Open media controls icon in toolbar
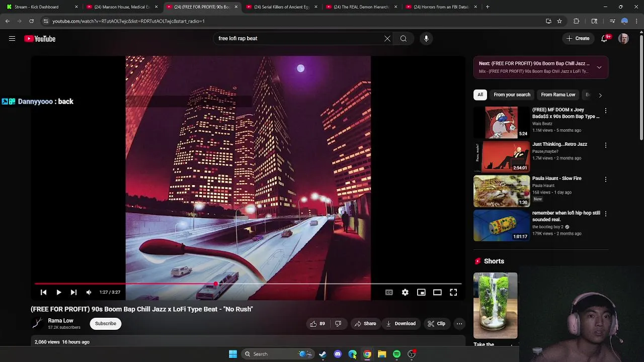This screenshot has width=644, height=362. (x=612, y=21)
